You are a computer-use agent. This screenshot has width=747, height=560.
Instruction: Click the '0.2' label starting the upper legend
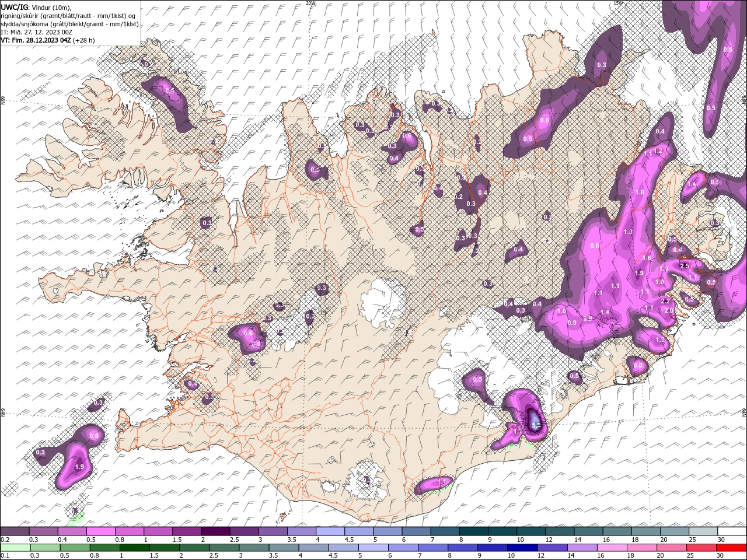pos(5,539)
